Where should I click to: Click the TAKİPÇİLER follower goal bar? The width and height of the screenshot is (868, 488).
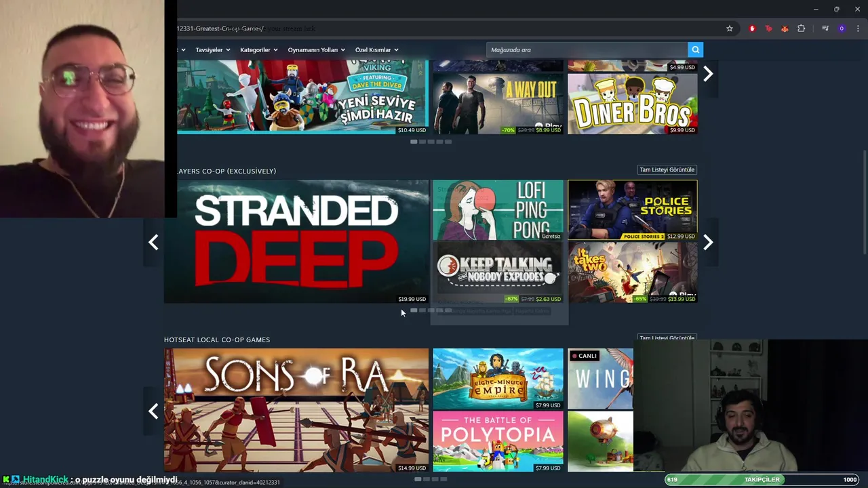pyautogui.click(x=762, y=479)
